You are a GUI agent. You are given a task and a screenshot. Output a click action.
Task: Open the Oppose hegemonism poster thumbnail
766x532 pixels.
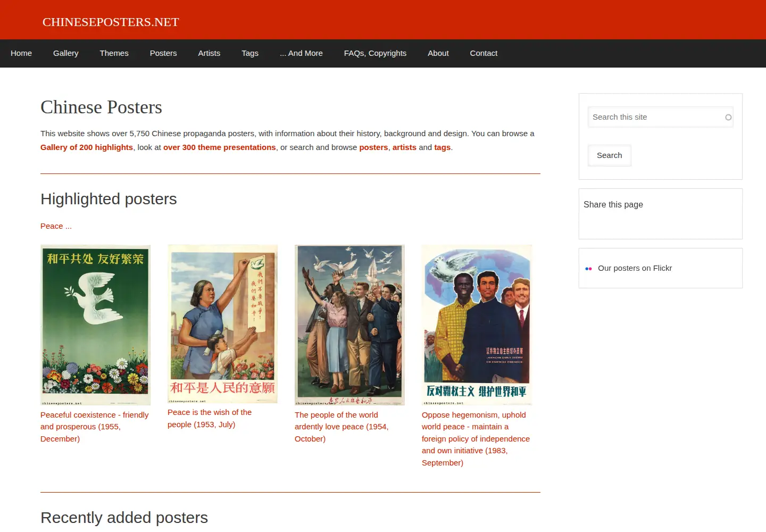click(x=477, y=325)
